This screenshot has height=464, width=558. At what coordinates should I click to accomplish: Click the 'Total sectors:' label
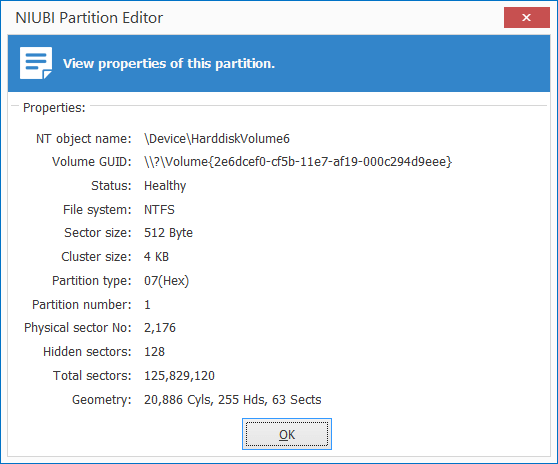92,376
